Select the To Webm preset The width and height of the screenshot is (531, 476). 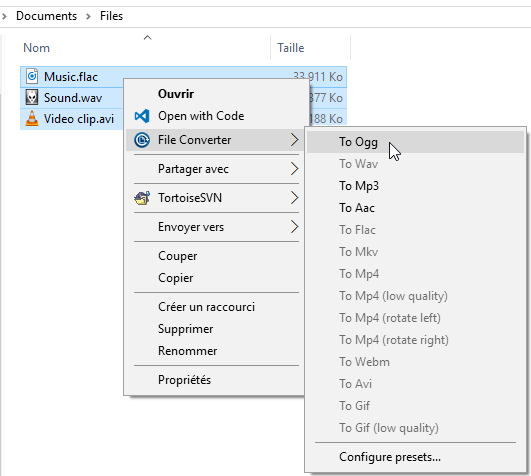pyautogui.click(x=364, y=362)
